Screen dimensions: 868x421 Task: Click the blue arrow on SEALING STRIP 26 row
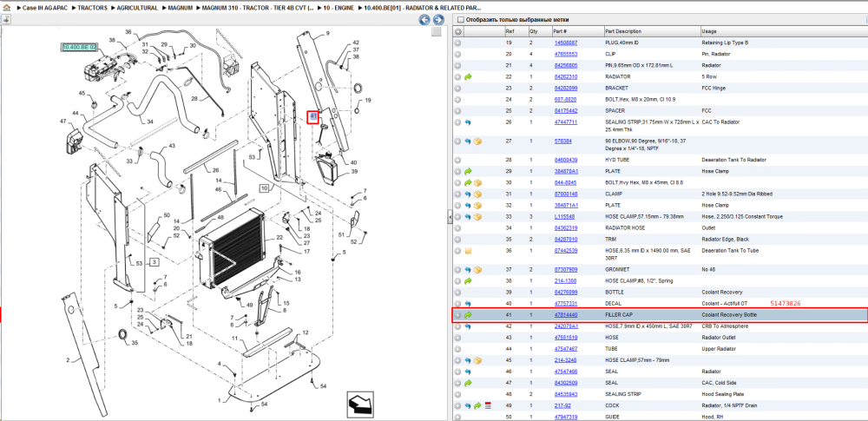tap(468, 122)
